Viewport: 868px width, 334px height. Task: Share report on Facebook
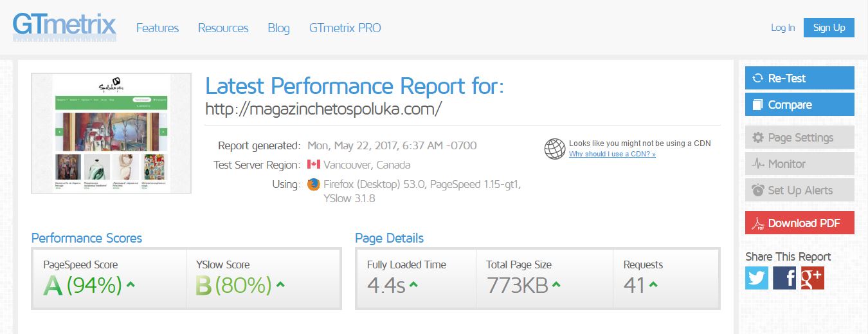point(784,278)
